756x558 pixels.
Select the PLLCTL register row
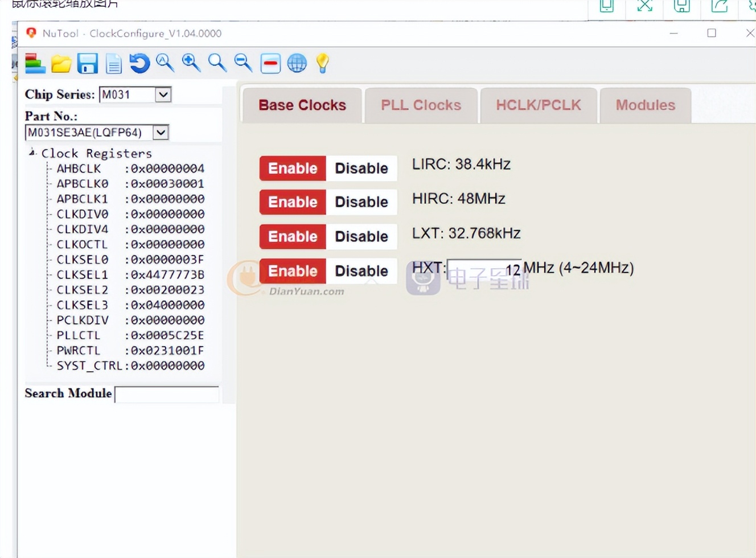click(130, 335)
